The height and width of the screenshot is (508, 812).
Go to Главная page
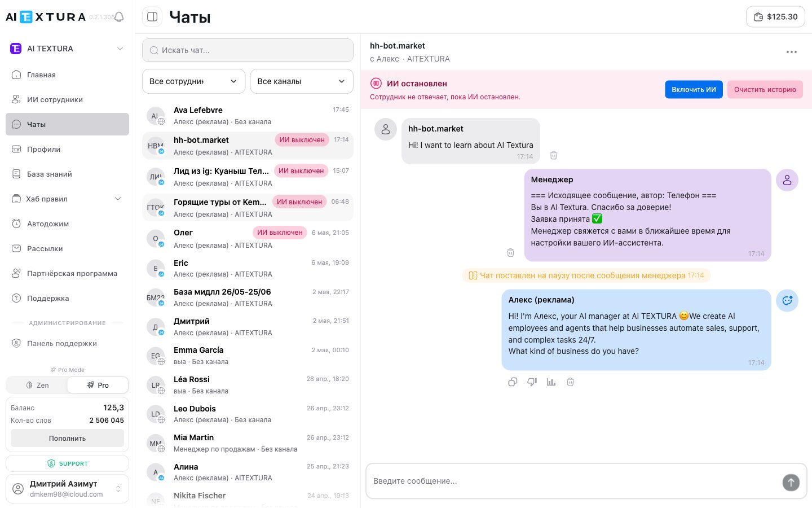point(67,75)
